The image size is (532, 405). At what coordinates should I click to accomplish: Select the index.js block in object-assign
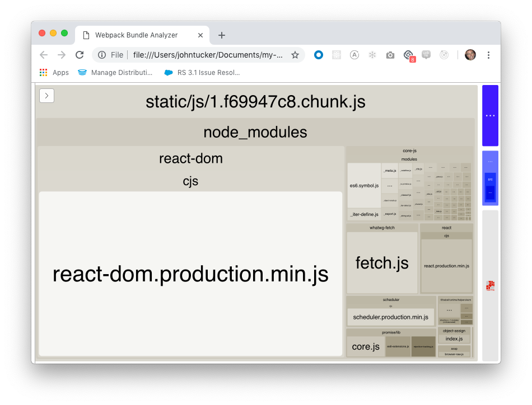454,339
